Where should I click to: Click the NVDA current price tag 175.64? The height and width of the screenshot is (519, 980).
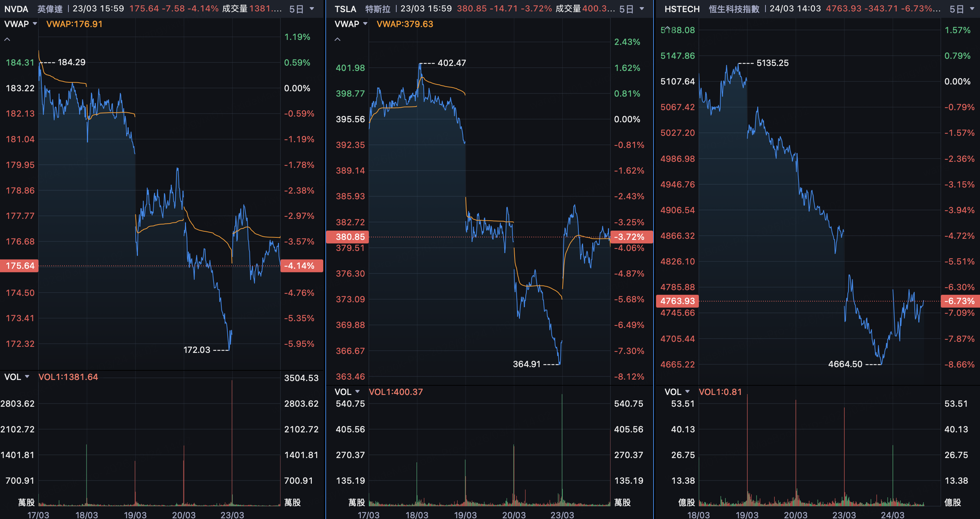tap(20, 266)
